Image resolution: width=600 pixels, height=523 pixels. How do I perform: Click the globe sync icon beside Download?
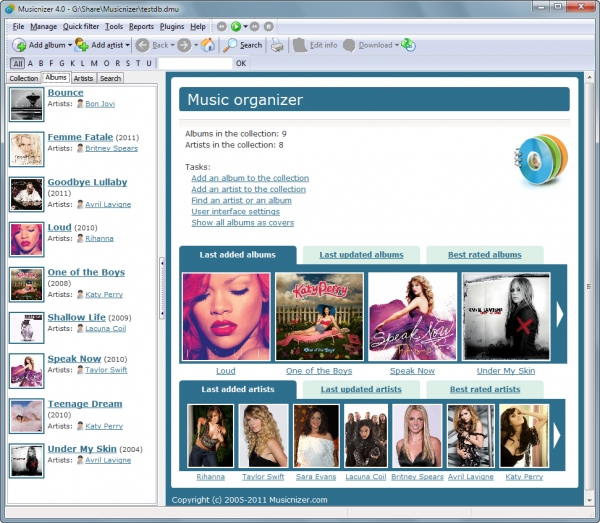(x=408, y=45)
